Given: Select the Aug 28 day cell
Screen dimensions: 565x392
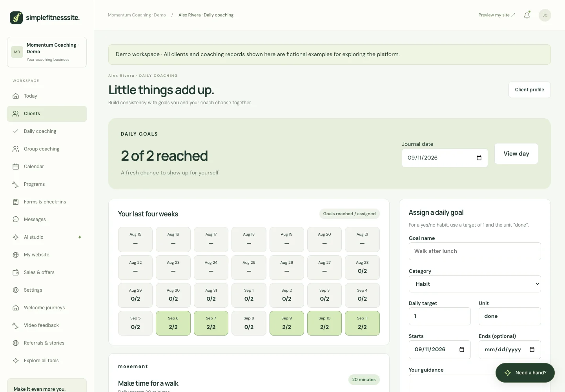Looking at the screenshot, I should click(362, 267).
